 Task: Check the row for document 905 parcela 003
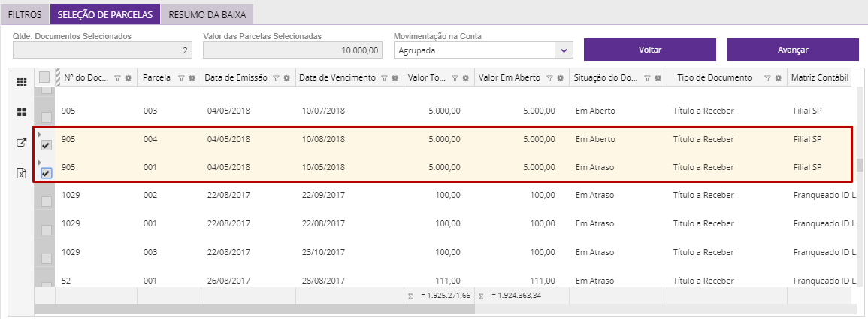[x=46, y=117]
